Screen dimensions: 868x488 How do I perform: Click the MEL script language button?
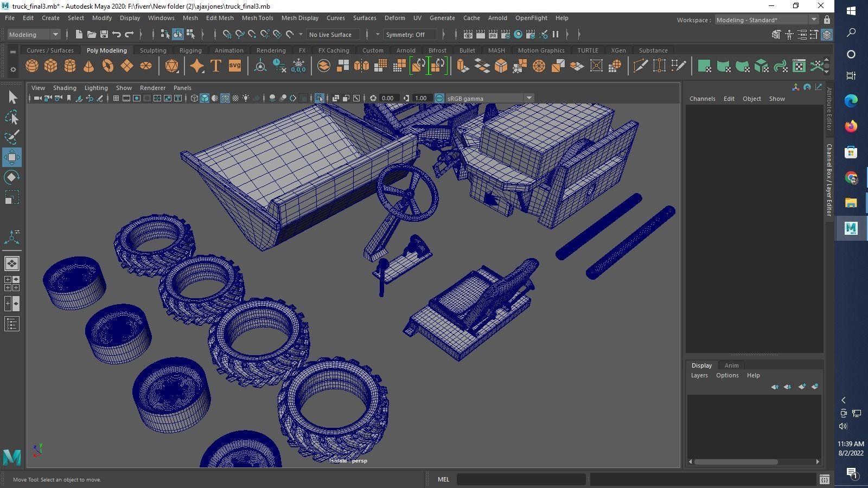point(443,479)
